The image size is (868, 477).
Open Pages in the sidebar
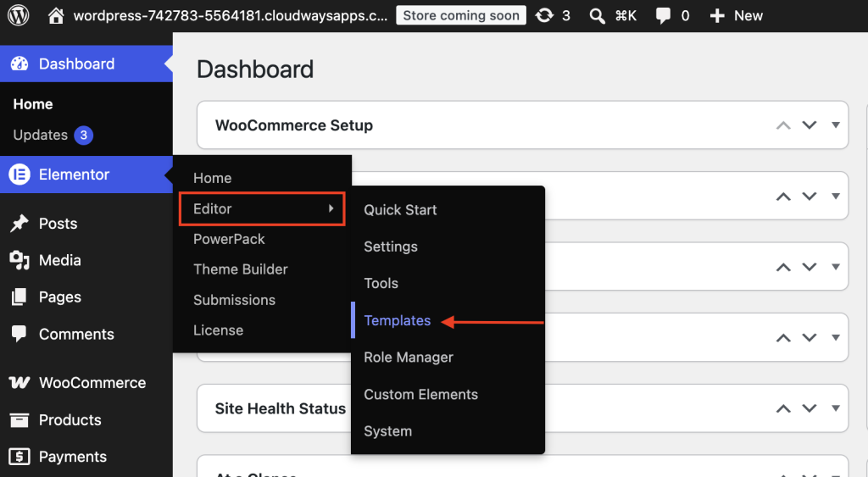click(60, 297)
